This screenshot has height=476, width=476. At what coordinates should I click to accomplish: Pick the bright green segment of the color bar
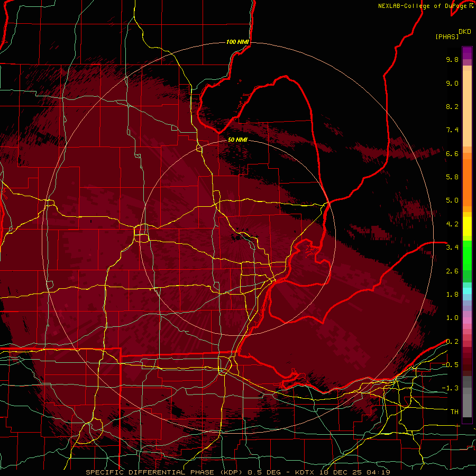467,255
